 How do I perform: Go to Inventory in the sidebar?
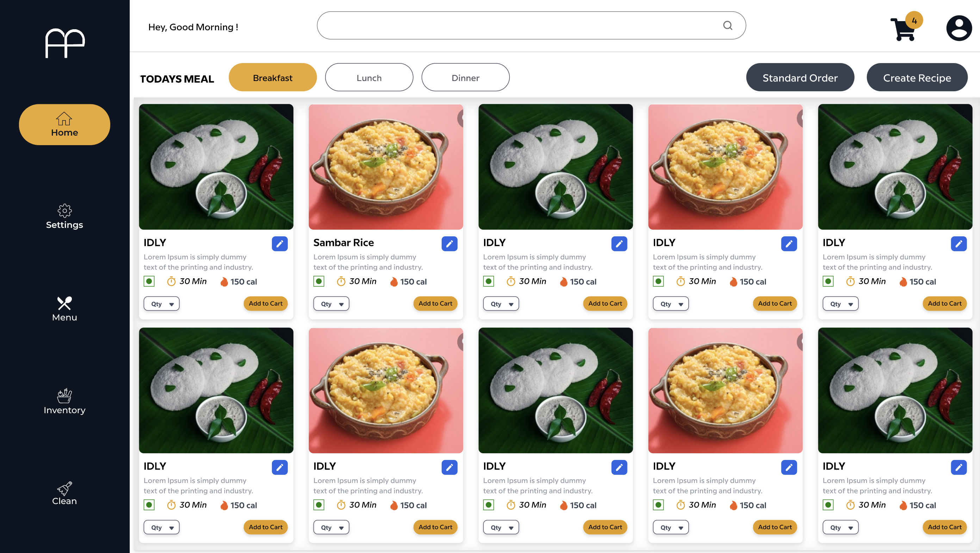click(x=64, y=401)
